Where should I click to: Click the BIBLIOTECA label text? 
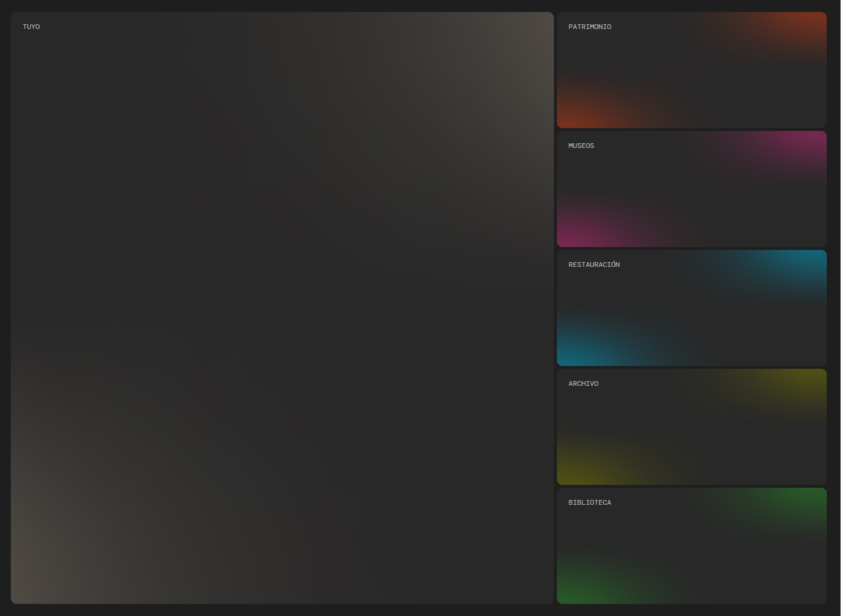click(589, 502)
